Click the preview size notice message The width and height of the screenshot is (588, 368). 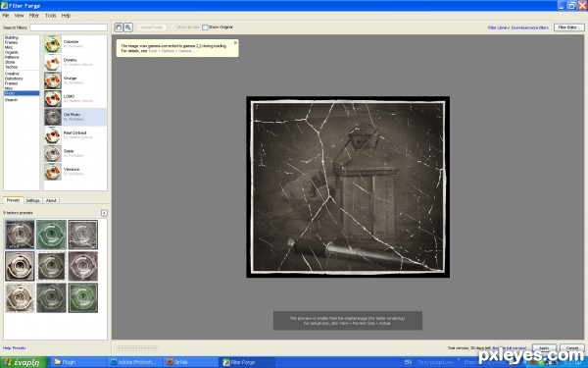(348, 321)
